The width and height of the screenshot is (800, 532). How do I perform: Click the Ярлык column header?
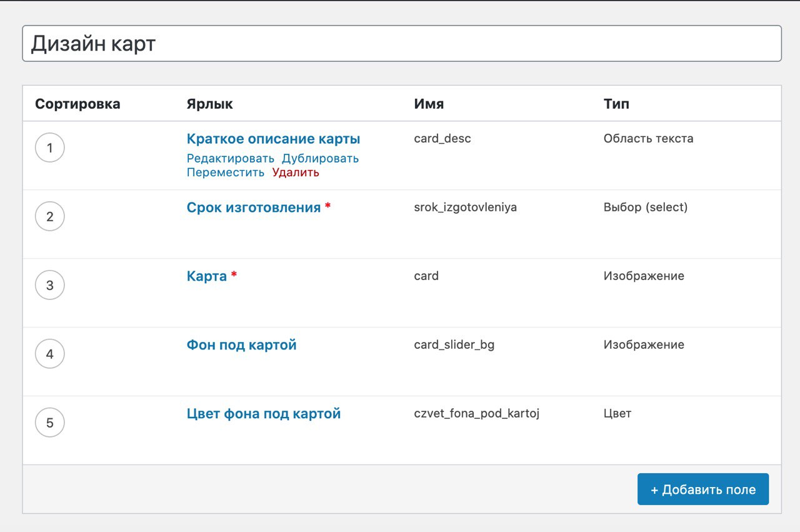click(210, 104)
